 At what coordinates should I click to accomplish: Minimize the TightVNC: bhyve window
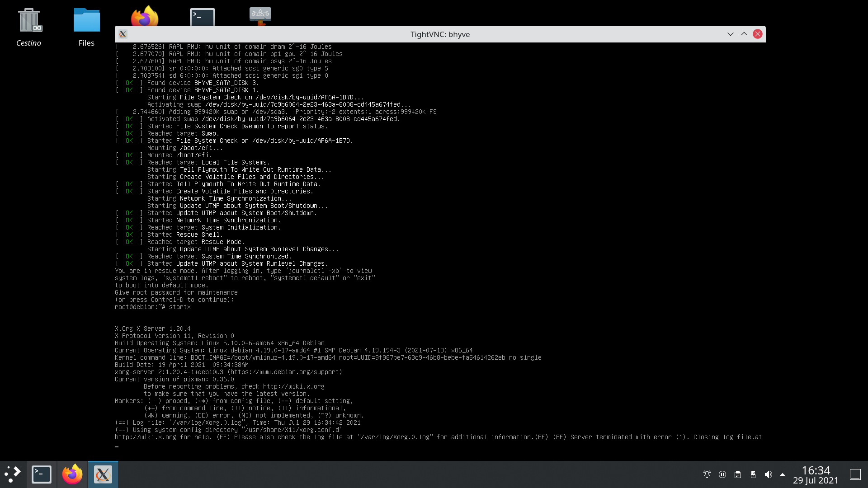tap(731, 34)
